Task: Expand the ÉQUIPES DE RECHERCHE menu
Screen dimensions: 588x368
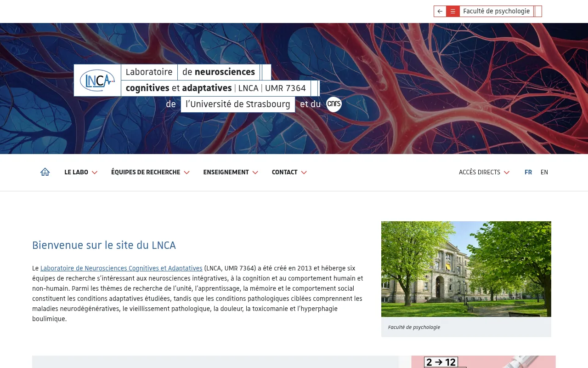Action: [x=150, y=172]
